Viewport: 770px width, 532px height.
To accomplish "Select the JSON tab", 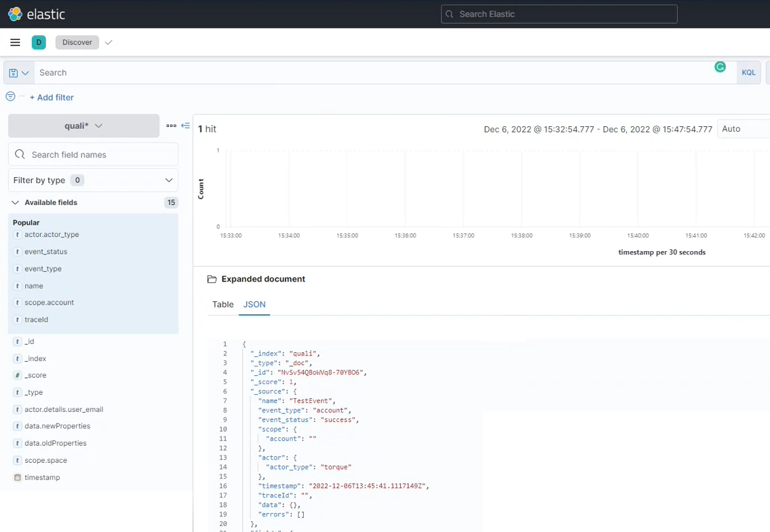I will coord(254,305).
